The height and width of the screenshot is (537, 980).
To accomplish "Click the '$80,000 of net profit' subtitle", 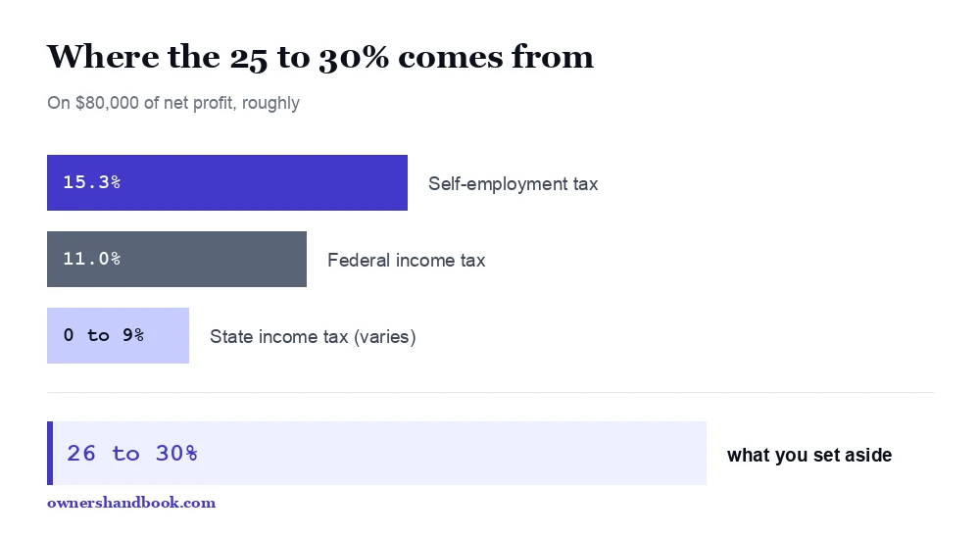I will pos(155,103).
